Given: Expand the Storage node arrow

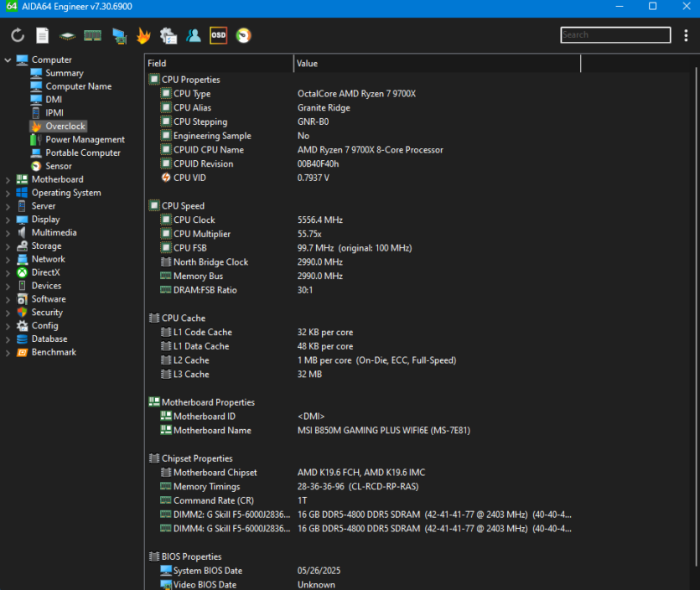Looking at the screenshot, I should (x=8, y=246).
